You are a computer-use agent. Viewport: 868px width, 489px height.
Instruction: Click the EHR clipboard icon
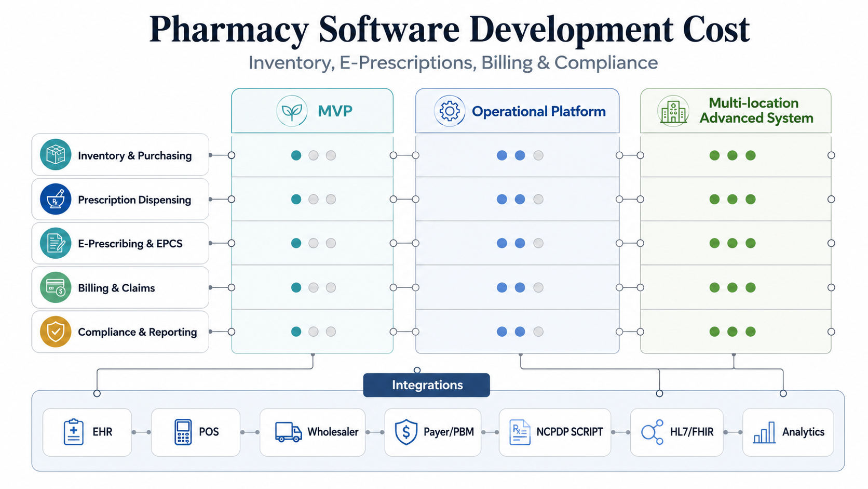coord(74,432)
